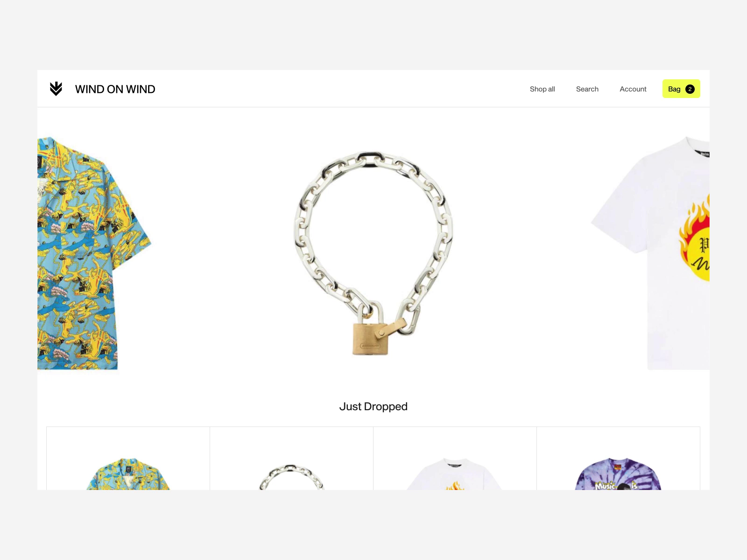Go to the Account page
747x560 pixels.
coord(633,89)
